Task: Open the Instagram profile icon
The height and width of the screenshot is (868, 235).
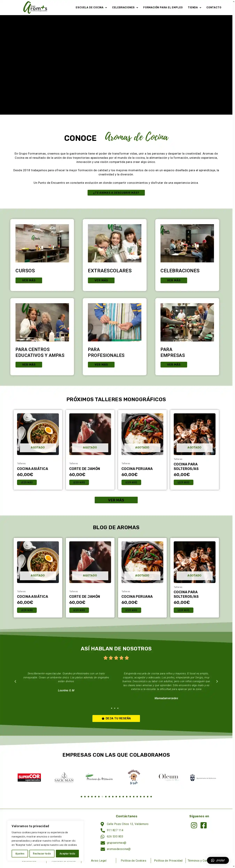Action: pyautogui.click(x=194, y=825)
